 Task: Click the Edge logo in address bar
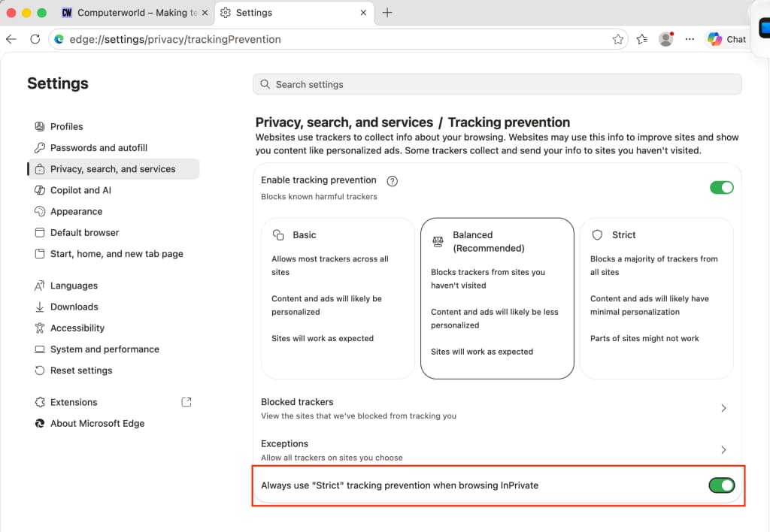coord(59,39)
